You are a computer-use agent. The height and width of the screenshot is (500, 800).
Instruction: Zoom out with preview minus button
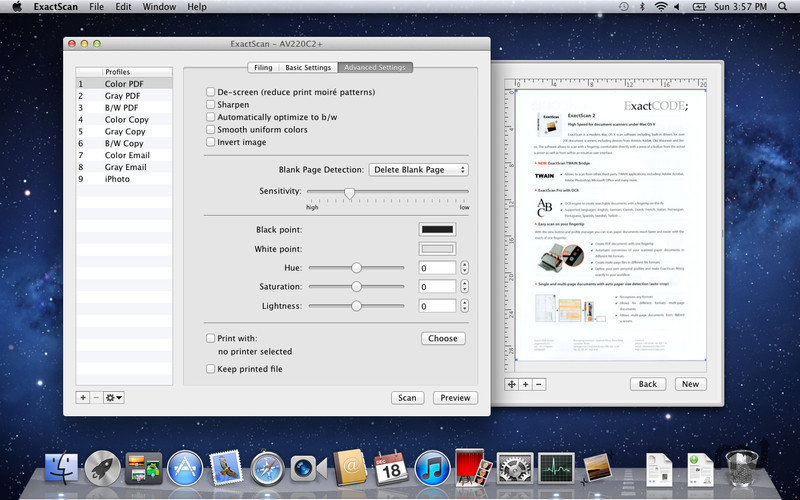539,384
